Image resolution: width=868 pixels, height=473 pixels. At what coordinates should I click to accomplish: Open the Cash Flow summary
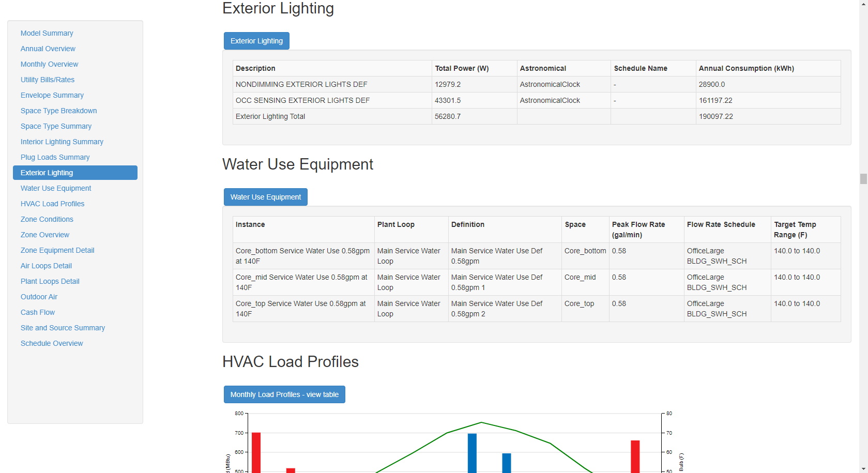[37, 312]
